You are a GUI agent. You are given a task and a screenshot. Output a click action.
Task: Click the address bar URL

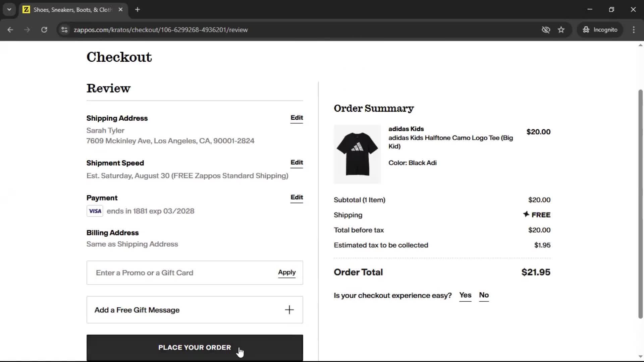161,30
